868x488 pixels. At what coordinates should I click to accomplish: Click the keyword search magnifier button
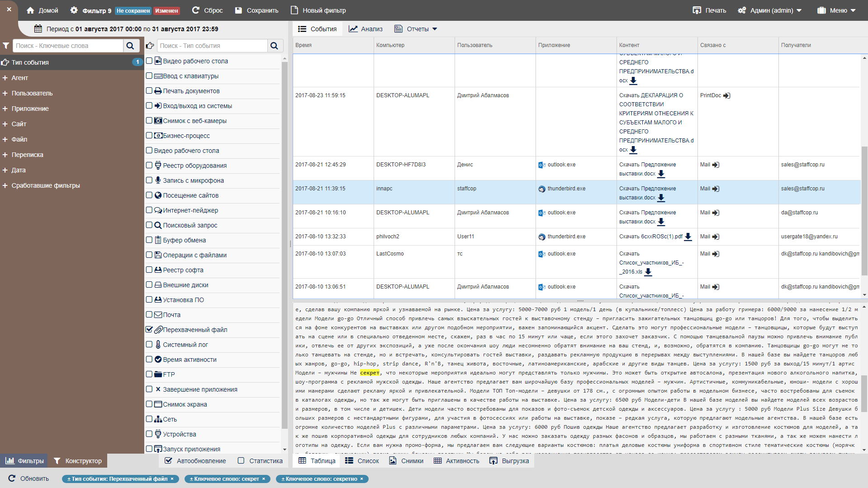point(130,46)
